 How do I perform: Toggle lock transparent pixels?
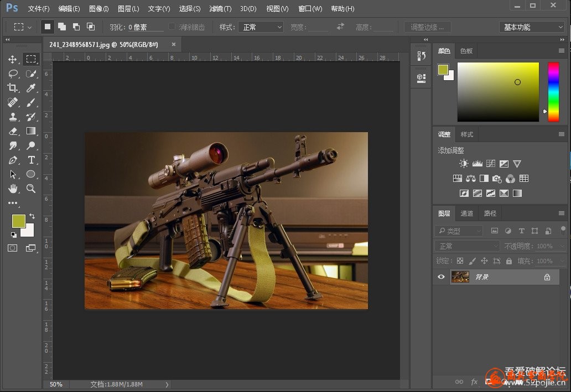point(460,261)
